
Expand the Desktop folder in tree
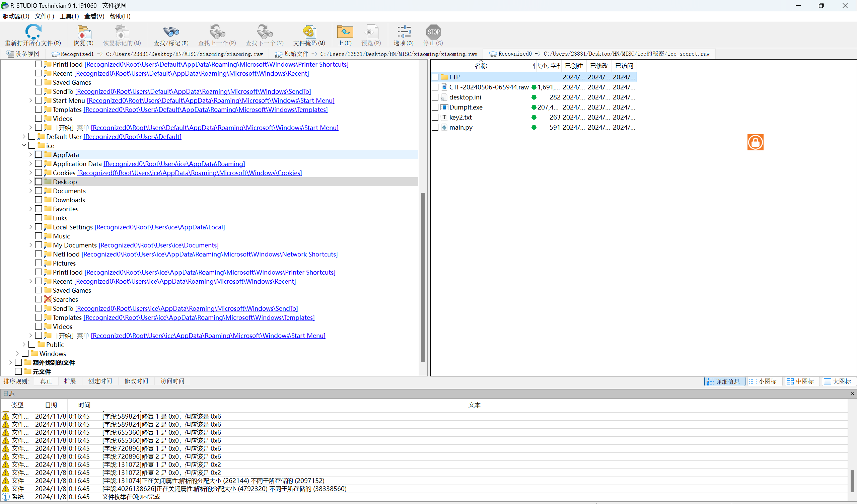click(30, 182)
